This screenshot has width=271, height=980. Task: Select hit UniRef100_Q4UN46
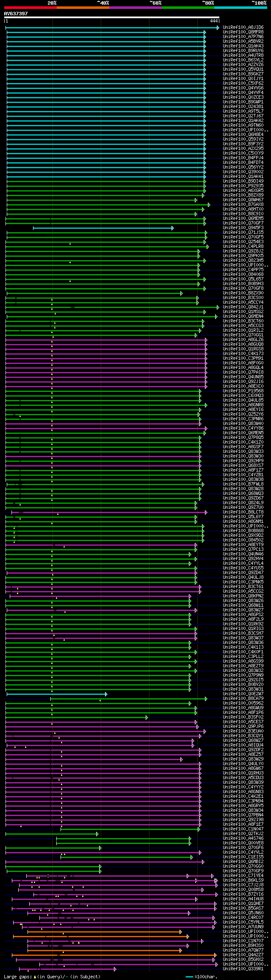243,554
